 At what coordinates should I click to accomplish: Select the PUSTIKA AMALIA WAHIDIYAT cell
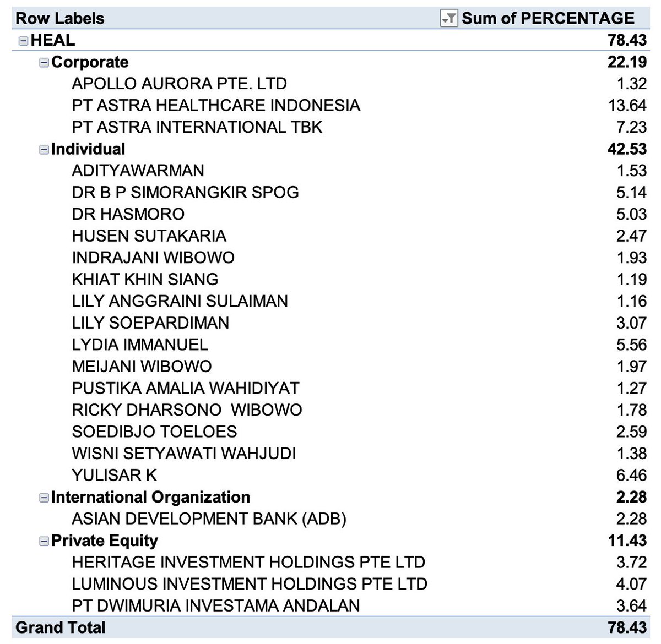(x=186, y=388)
